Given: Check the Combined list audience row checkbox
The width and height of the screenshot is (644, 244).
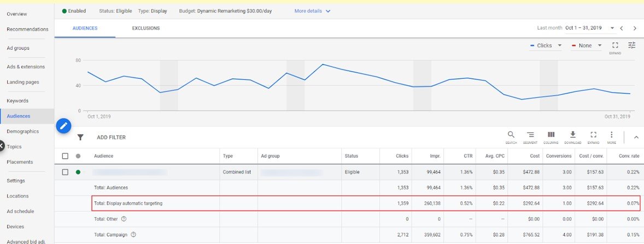Looking at the screenshot, I should pos(65,172).
